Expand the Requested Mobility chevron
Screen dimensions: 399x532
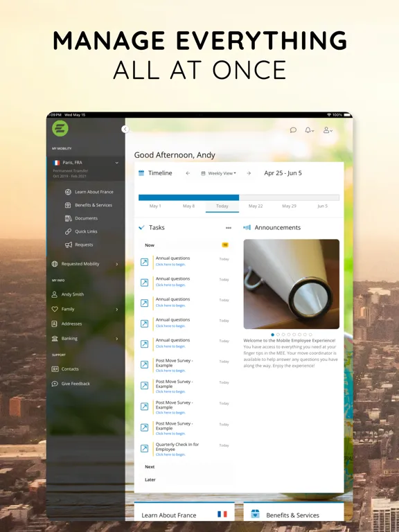(117, 264)
